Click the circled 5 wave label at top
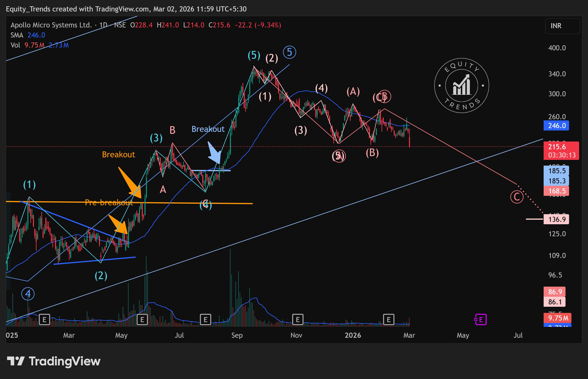Viewport: 588px width, 379px height. pos(289,52)
